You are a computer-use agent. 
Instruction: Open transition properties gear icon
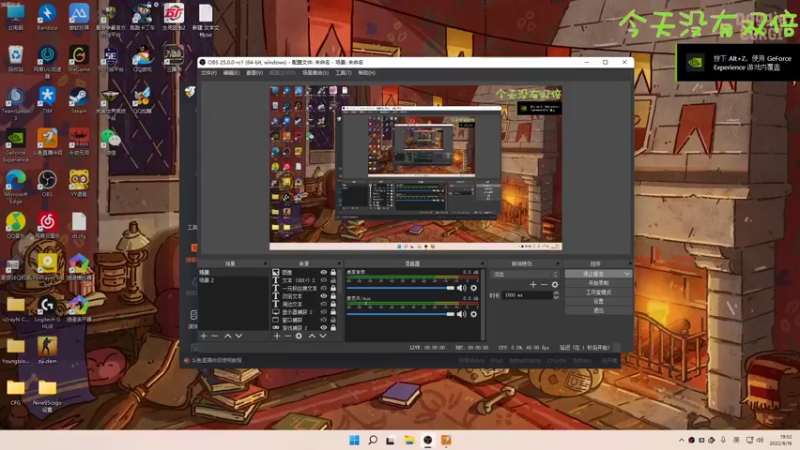pos(555,285)
